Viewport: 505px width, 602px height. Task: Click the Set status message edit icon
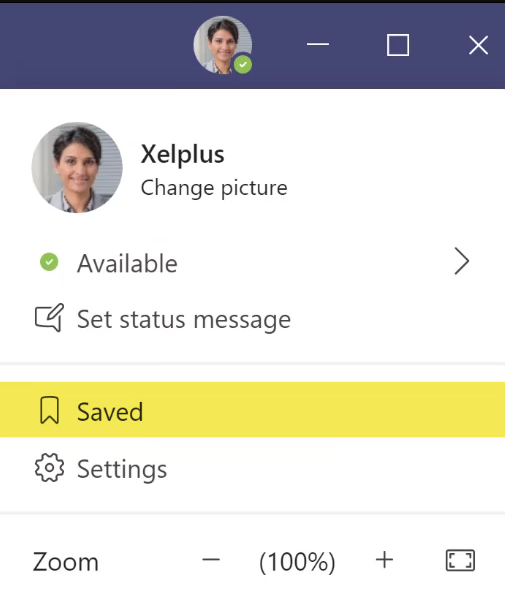(x=50, y=318)
